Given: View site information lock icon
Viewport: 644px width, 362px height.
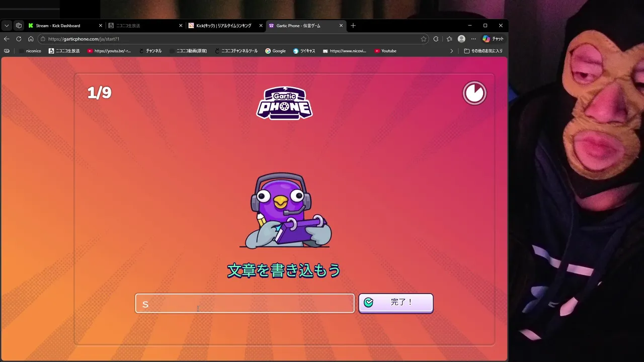Looking at the screenshot, I should coord(43,39).
